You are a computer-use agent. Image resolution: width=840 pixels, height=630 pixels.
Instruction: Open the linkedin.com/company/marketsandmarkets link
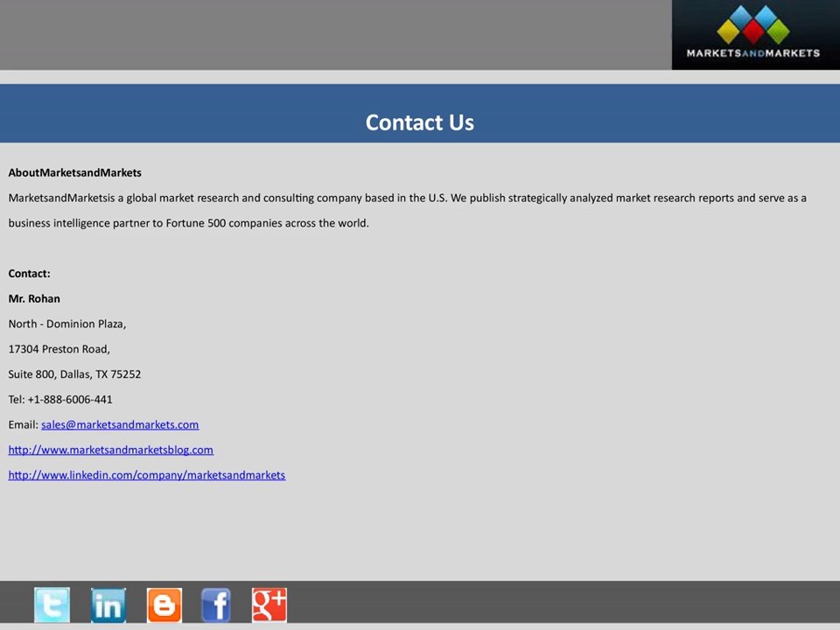click(x=147, y=475)
